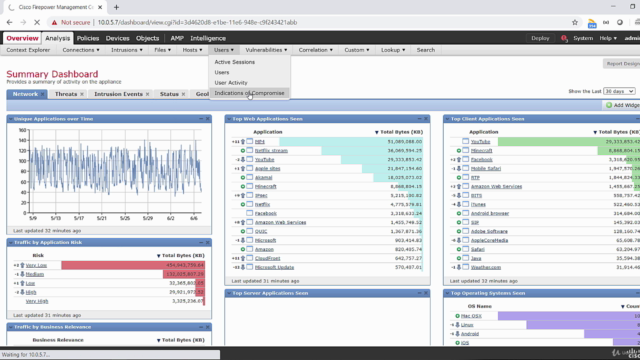Open the Minecraft web application link
The height and width of the screenshot is (360, 640).
(265, 187)
